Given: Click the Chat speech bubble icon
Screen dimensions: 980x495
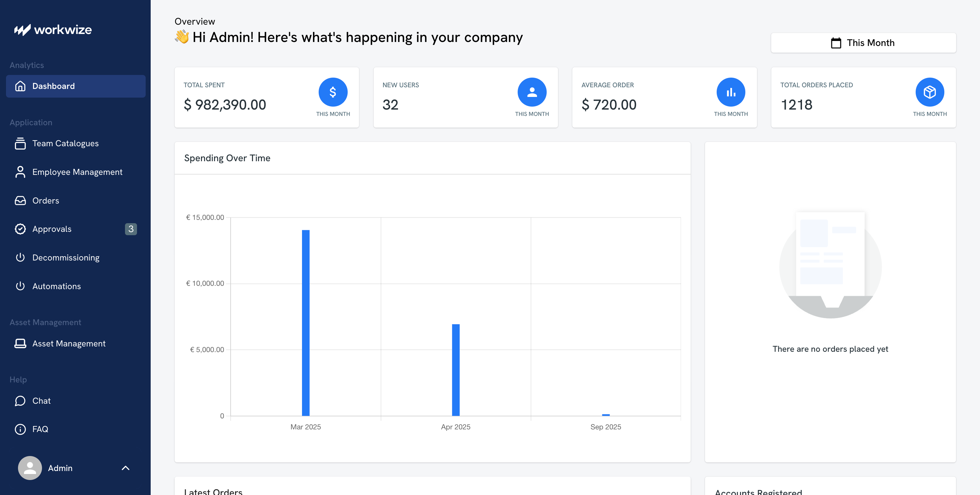Looking at the screenshot, I should 20,401.
